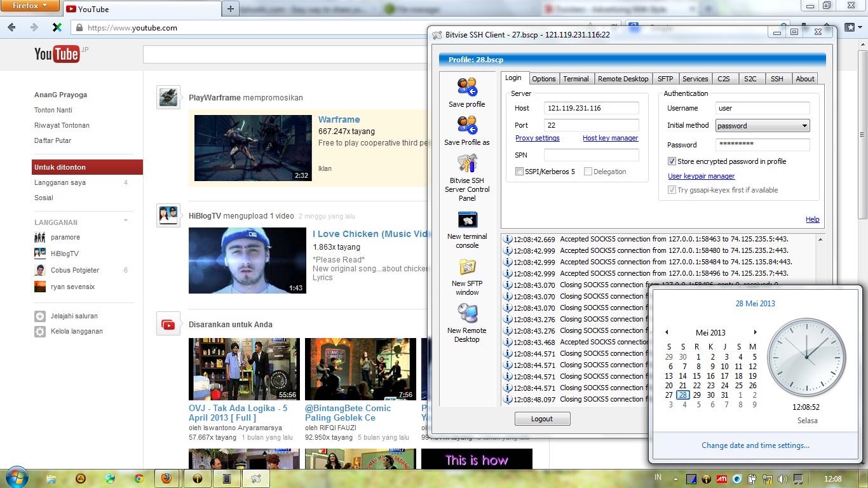The width and height of the screenshot is (868, 488).
Task: Select the S2C tab
Action: point(750,79)
